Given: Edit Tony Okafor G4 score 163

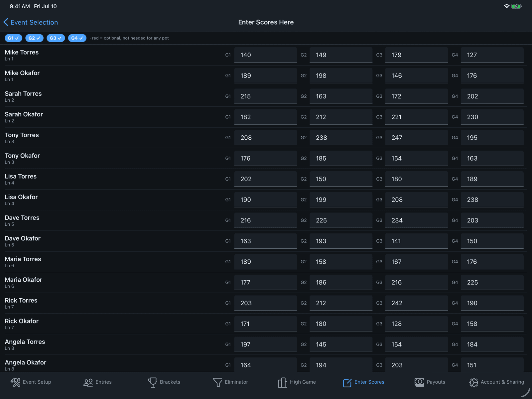Looking at the screenshot, I should click(x=492, y=158).
